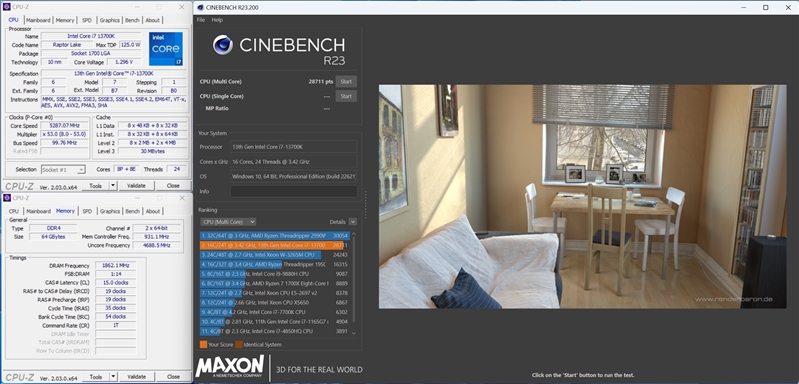Click the Cinebench title bar app icon
The width and height of the screenshot is (799, 384).
point(200,7)
